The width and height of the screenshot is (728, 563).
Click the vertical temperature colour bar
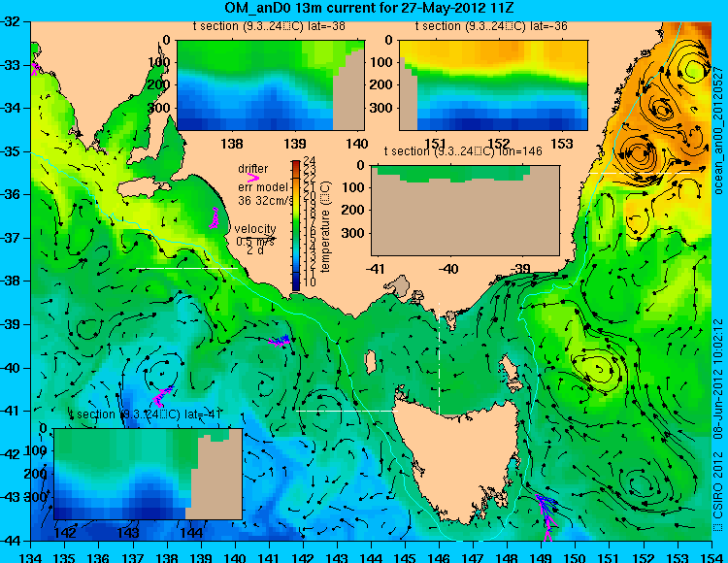pos(296,226)
